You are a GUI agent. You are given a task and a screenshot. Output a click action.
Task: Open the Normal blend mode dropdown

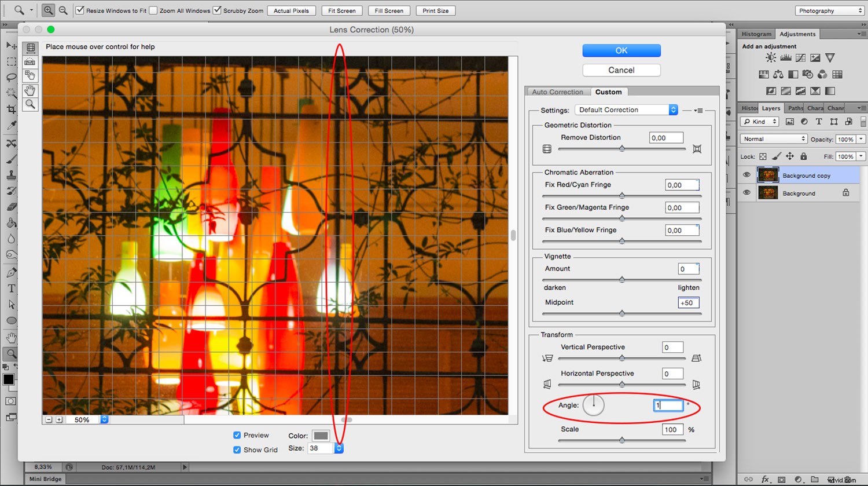(773, 138)
